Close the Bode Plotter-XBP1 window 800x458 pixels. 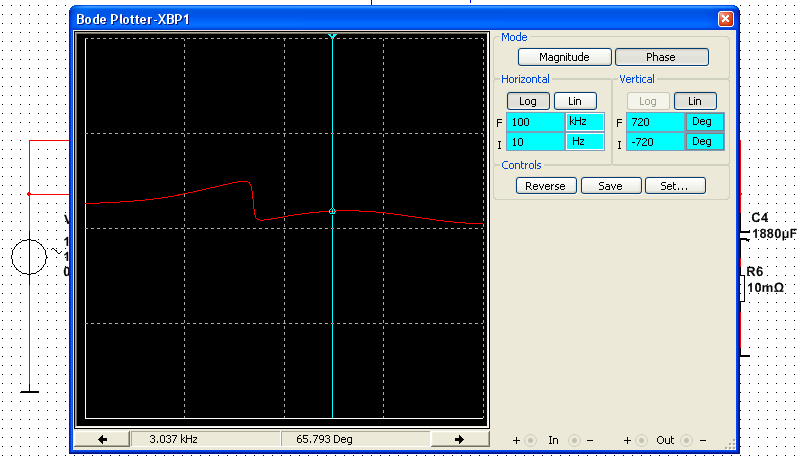pyautogui.click(x=725, y=19)
